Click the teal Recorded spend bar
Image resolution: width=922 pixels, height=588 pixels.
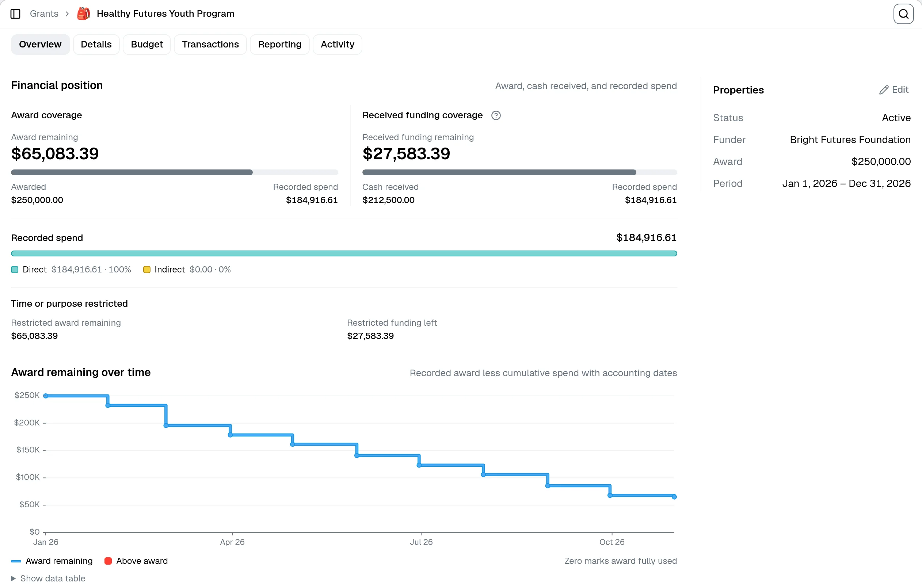coord(344,253)
